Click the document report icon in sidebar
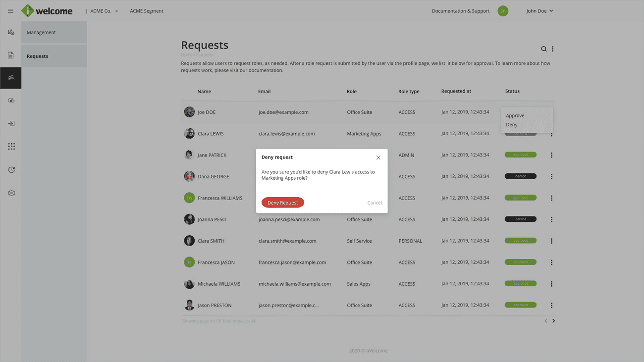This screenshot has height=362, width=644. click(x=11, y=55)
